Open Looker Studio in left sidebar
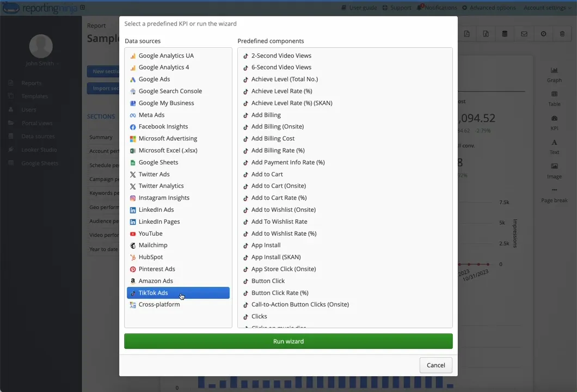The image size is (577, 392). pos(39,150)
